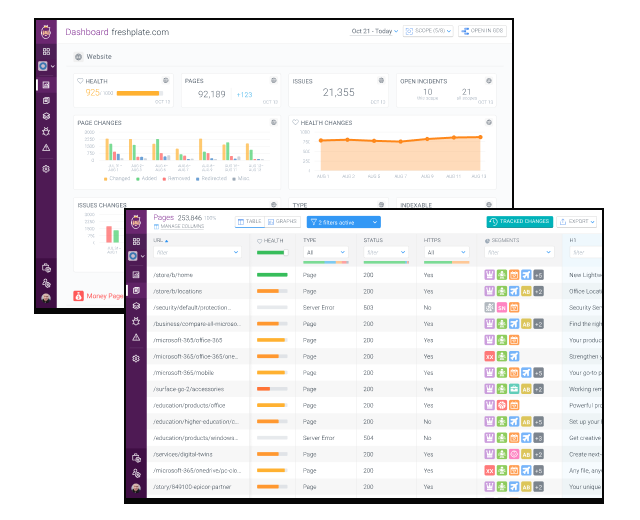This screenshot has height=520, width=640.
Task: Open Type column All dropdown
Action: point(325,252)
